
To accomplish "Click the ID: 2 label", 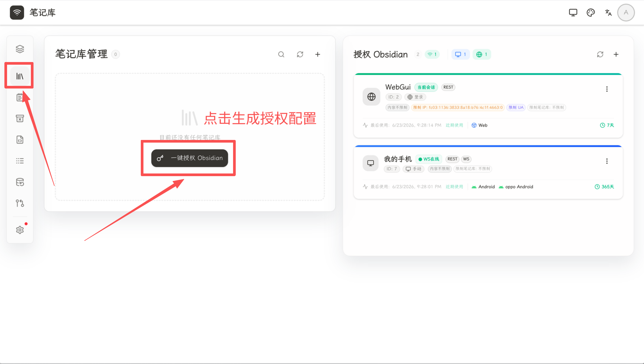I will [393, 97].
